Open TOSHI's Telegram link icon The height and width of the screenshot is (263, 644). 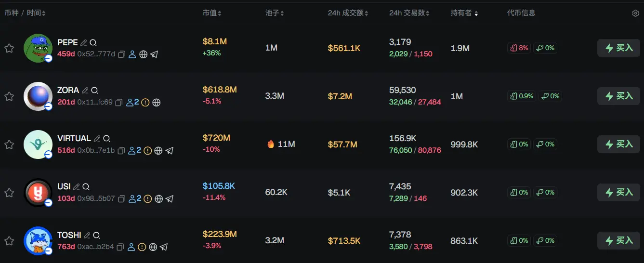coord(164,247)
